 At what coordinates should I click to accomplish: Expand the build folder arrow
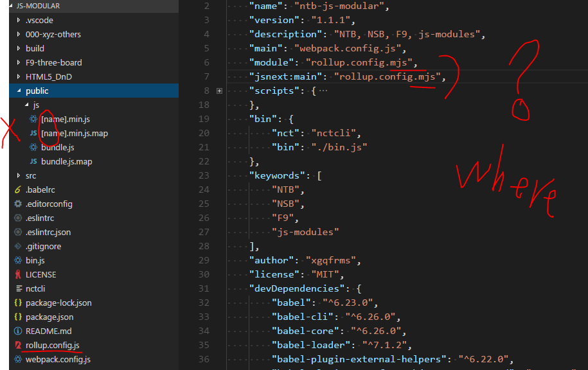(19, 48)
